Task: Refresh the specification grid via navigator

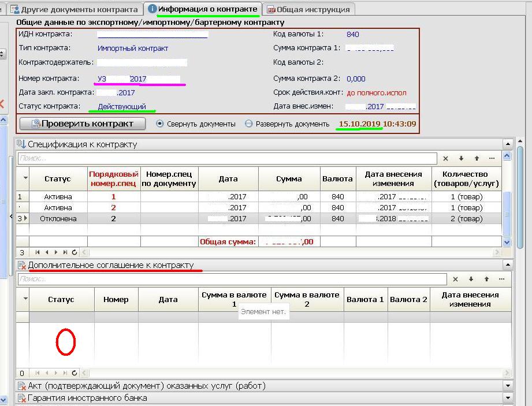Action: click(75, 252)
